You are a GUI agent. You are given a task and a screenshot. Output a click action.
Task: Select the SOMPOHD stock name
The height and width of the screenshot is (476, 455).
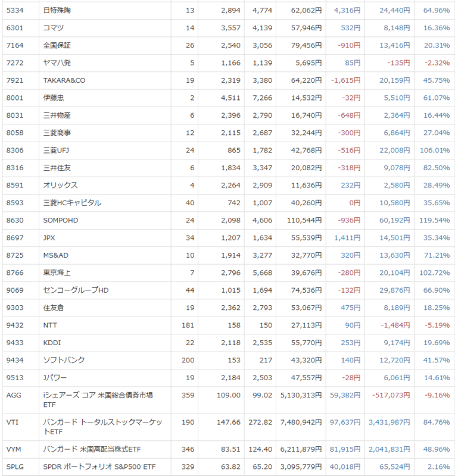[x=61, y=220]
